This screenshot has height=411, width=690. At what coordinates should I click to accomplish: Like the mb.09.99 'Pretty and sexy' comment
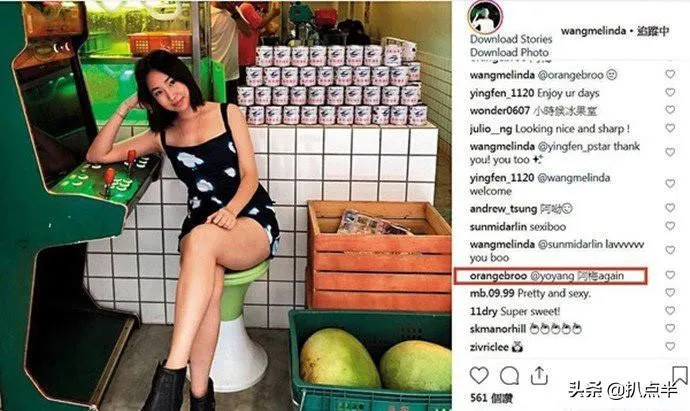pos(670,293)
